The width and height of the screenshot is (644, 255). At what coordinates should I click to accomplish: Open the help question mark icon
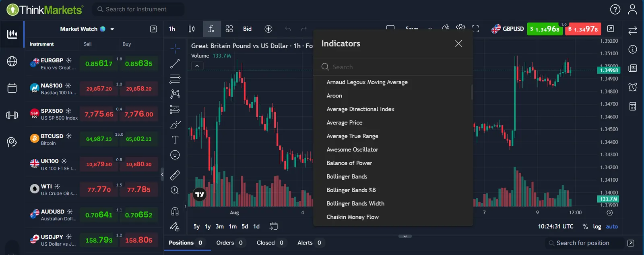615,9
